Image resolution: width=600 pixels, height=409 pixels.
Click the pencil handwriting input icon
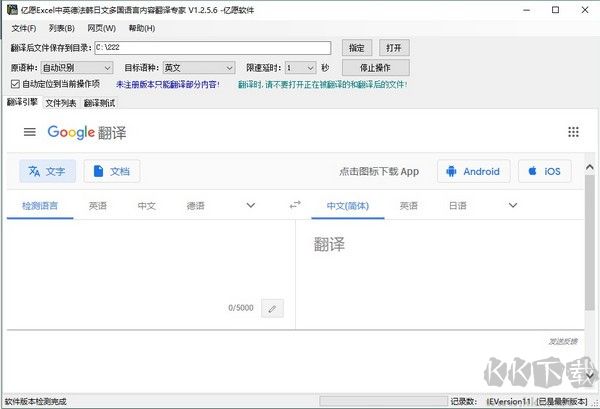pos(272,308)
